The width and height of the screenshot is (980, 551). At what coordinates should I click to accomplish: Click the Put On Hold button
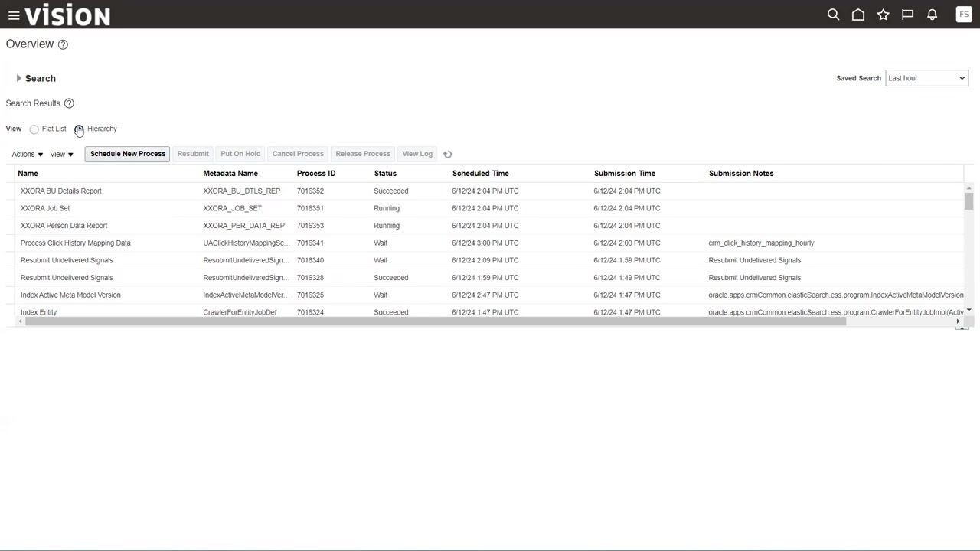(240, 154)
